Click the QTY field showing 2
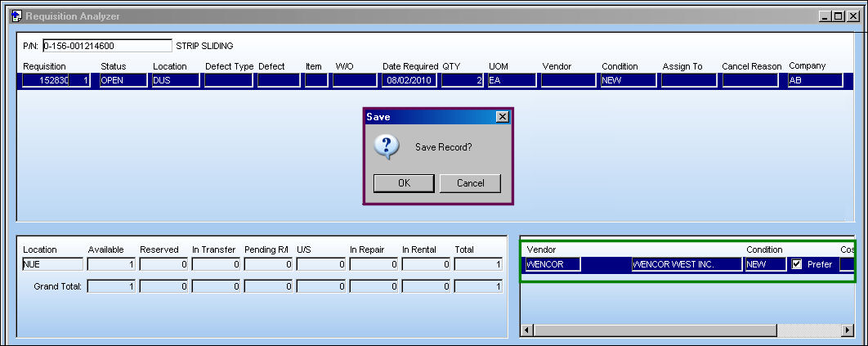This screenshot has height=346, width=868. point(463,80)
